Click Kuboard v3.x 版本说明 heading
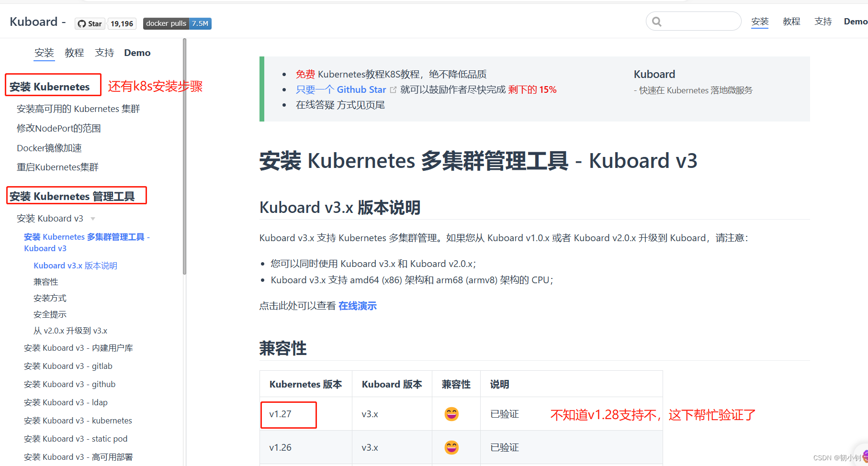 (340, 208)
